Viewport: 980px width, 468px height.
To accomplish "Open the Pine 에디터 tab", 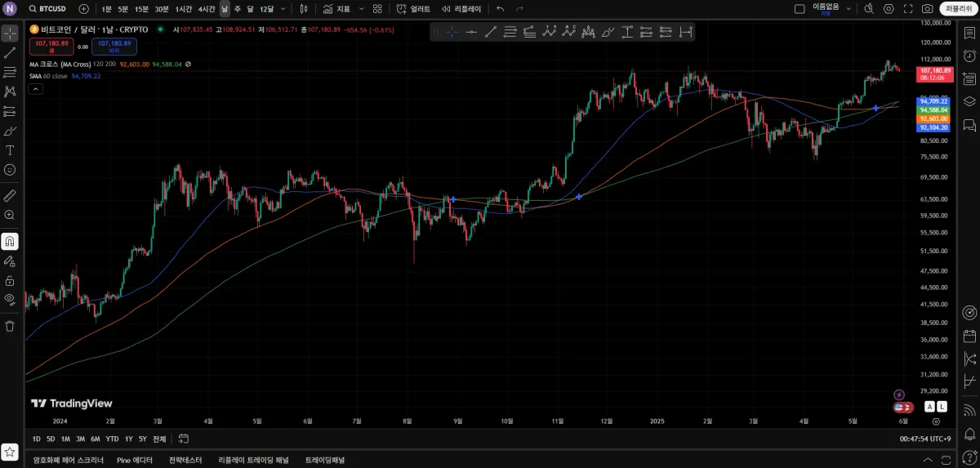I will point(135,460).
